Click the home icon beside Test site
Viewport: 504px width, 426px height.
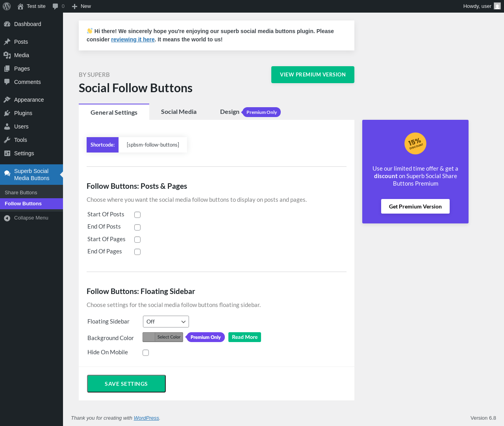20,6
